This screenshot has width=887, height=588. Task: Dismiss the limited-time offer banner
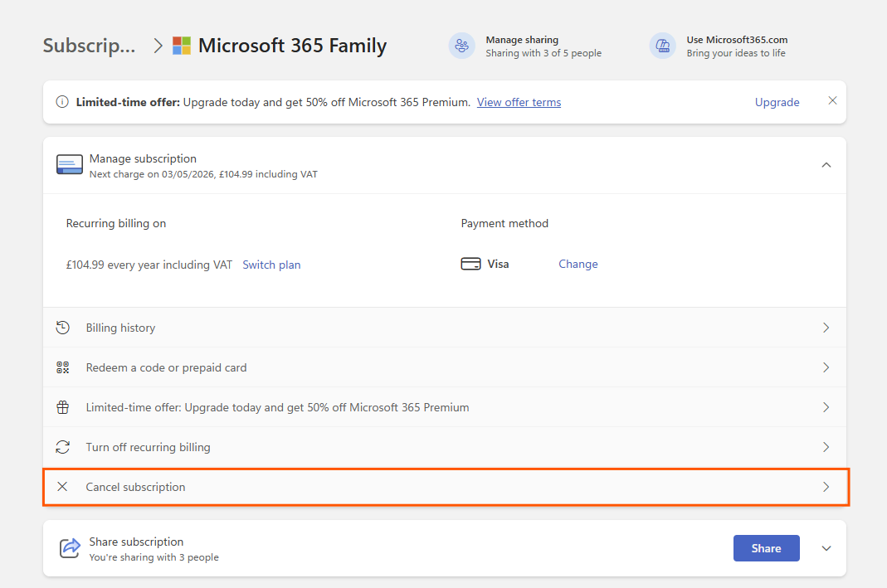coord(832,100)
